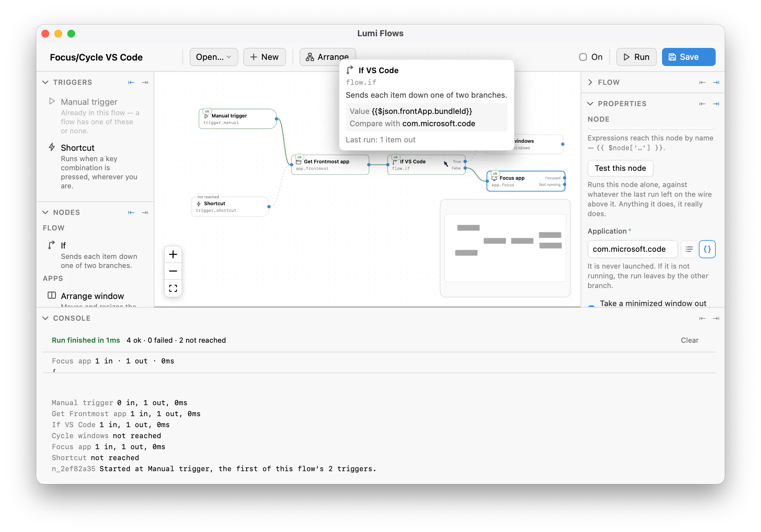Click the Arrange button in the toolbar

(327, 57)
